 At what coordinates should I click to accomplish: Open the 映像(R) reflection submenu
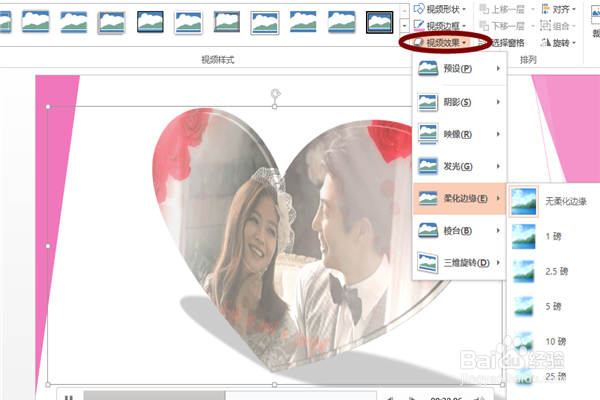click(x=459, y=134)
